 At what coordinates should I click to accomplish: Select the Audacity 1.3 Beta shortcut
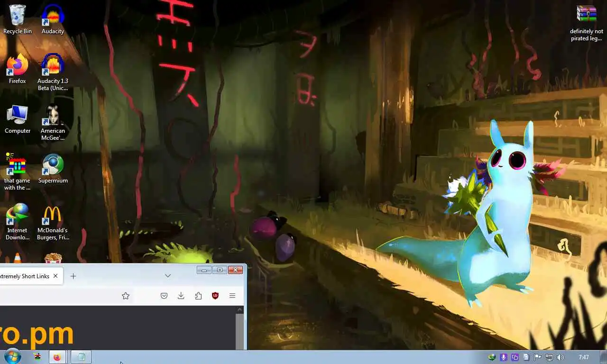(53, 72)
